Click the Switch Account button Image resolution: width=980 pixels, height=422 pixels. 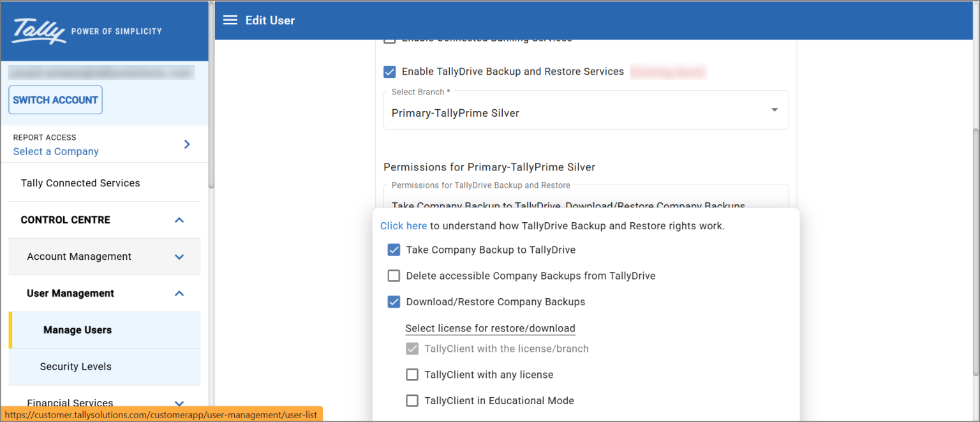click(x=56, y=100)
